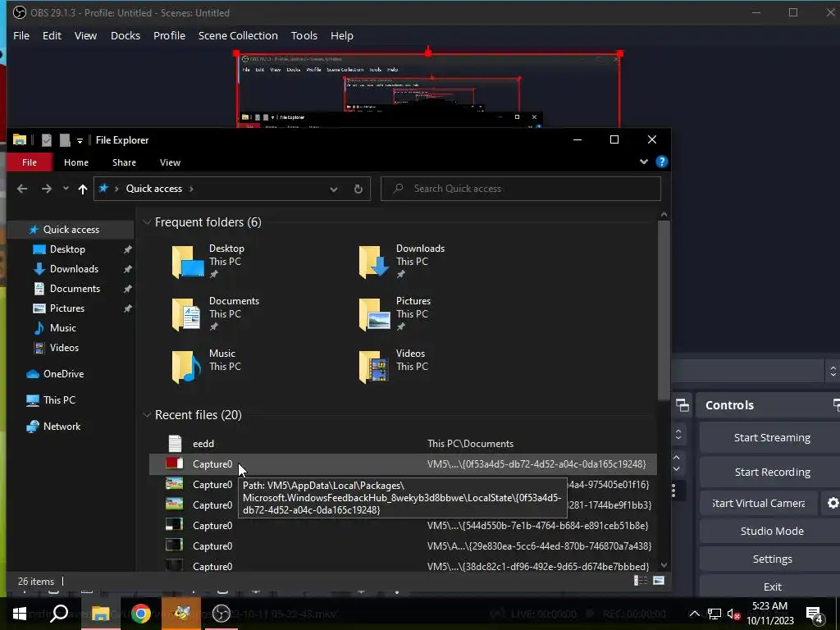Click Properties icon in quick access toolbar
Screen dimensions: 840x630
pyautogui.click(x=47, y=139)
